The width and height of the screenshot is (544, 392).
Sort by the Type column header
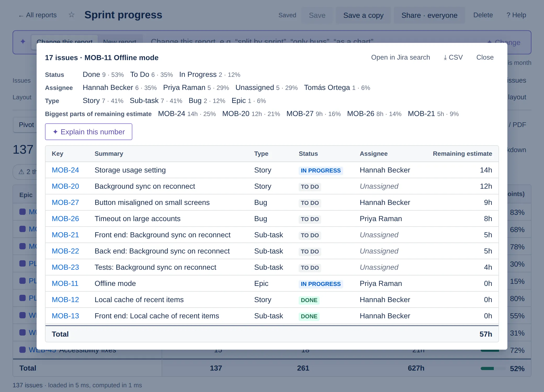click(x=261, y=154)
